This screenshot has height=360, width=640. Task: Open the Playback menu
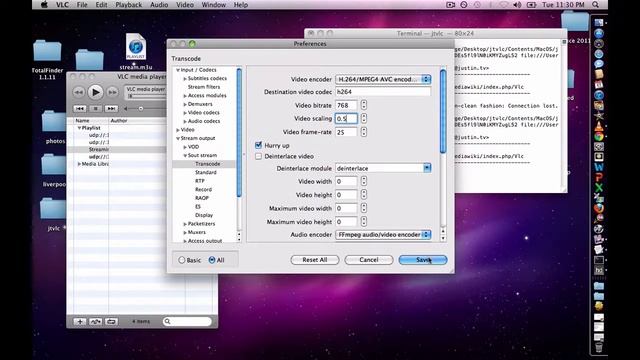tap(129, 5)
